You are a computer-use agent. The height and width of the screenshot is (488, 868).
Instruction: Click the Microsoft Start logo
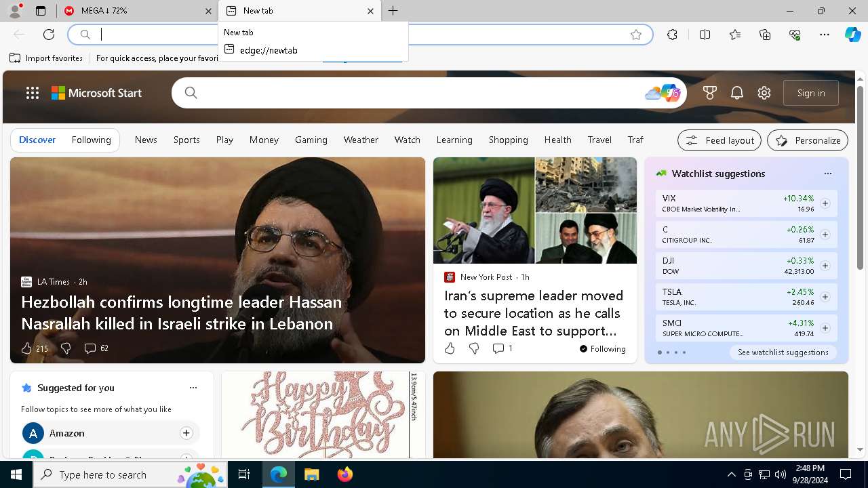click(x=97, y=93)
